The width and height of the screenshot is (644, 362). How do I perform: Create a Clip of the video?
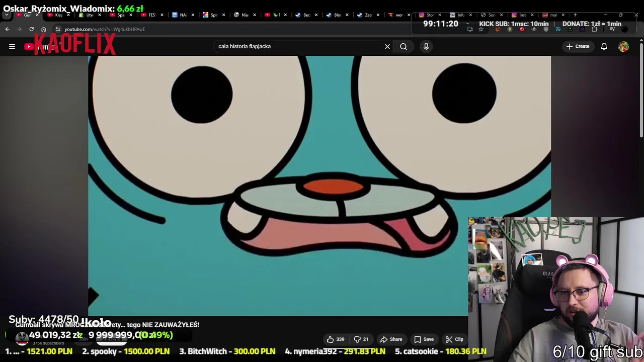pos(454,339)
